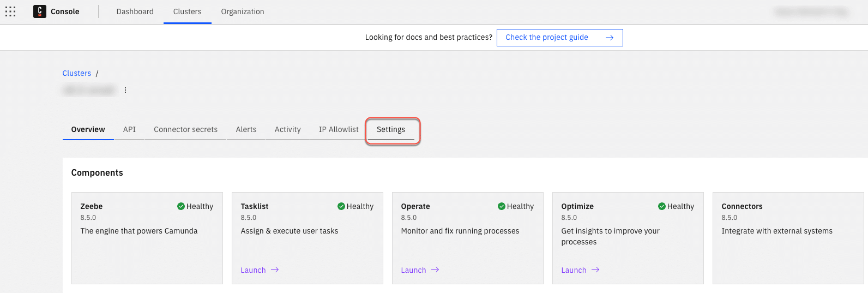Click the Camunda Console logo icon

[x=40, y=11]
